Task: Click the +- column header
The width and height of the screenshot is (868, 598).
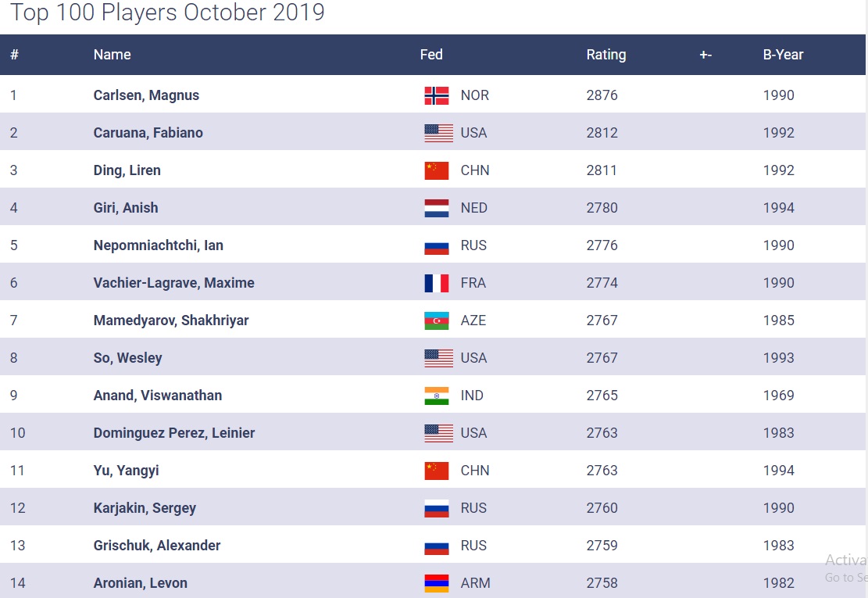Action: (705, 55)
